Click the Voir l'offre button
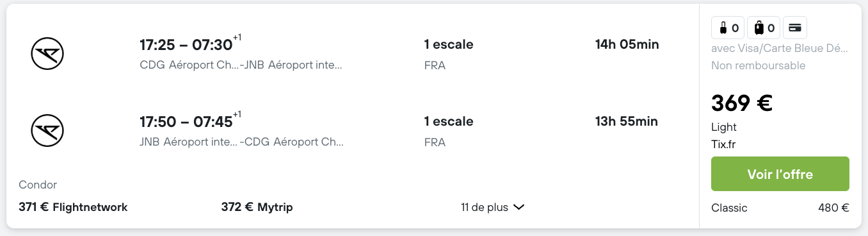Image resolution: width=868 pixels, height=236 pixels. [x=780, y=174]
